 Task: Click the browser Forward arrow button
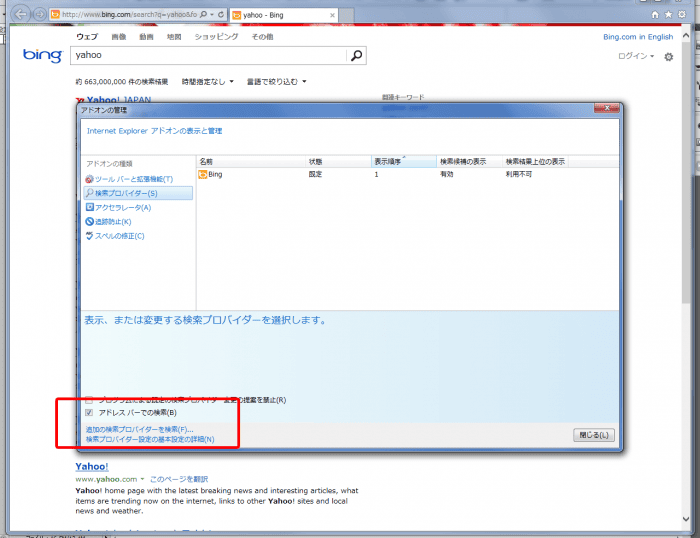(x=40, y=15)
